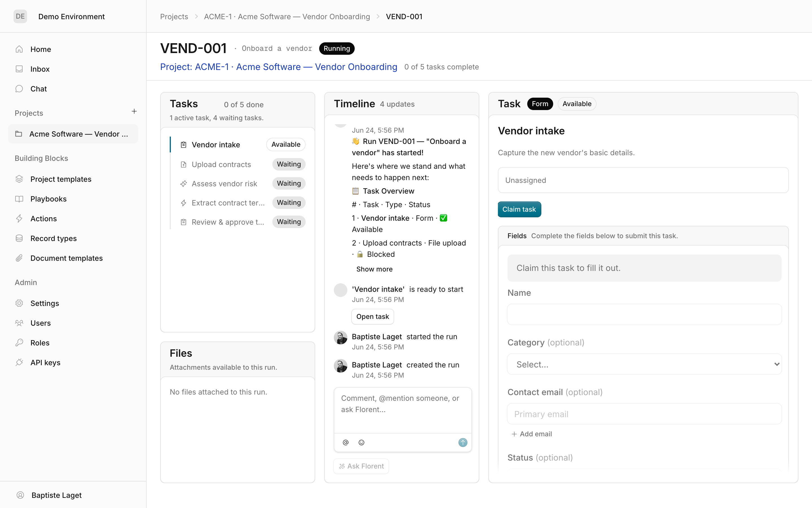This screenshot has height=508, width=812.
Task: Add another email with Add email
Action: 531,434
